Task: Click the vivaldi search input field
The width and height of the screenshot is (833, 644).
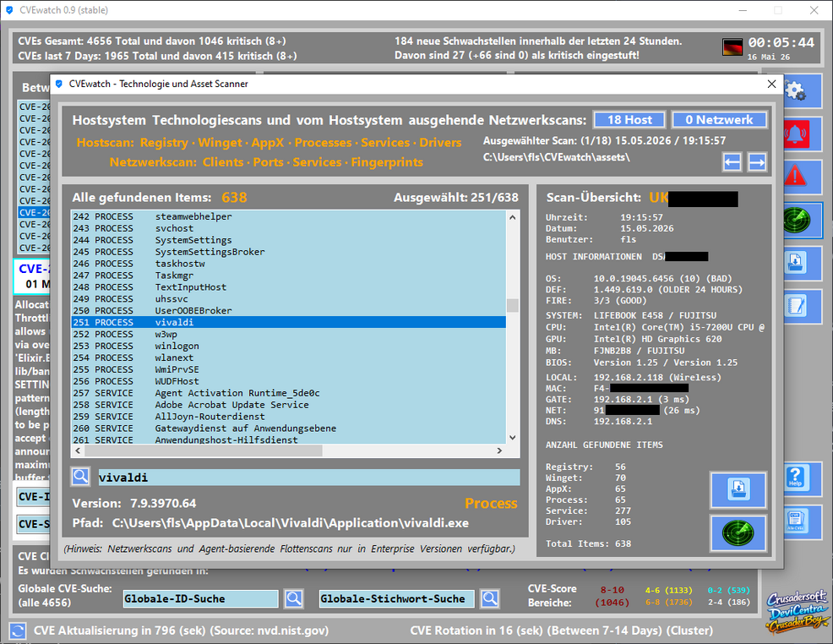Action: (308, 478)
